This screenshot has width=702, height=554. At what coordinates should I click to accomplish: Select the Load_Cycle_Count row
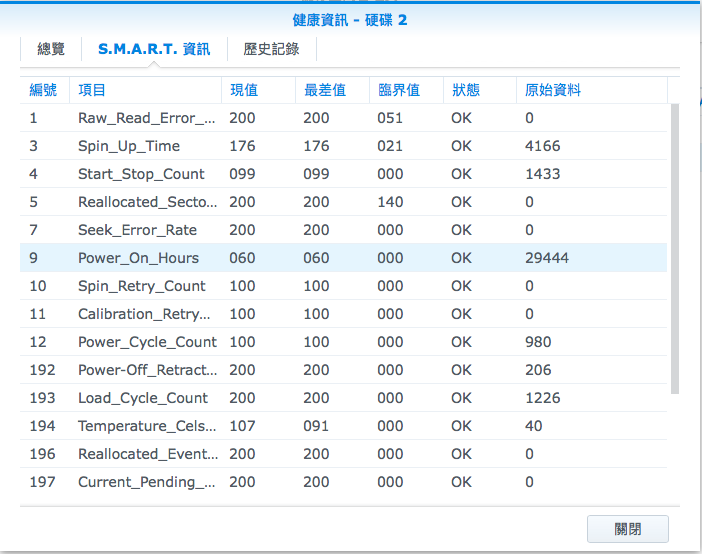pyautogui.click(x=343, y=398)
